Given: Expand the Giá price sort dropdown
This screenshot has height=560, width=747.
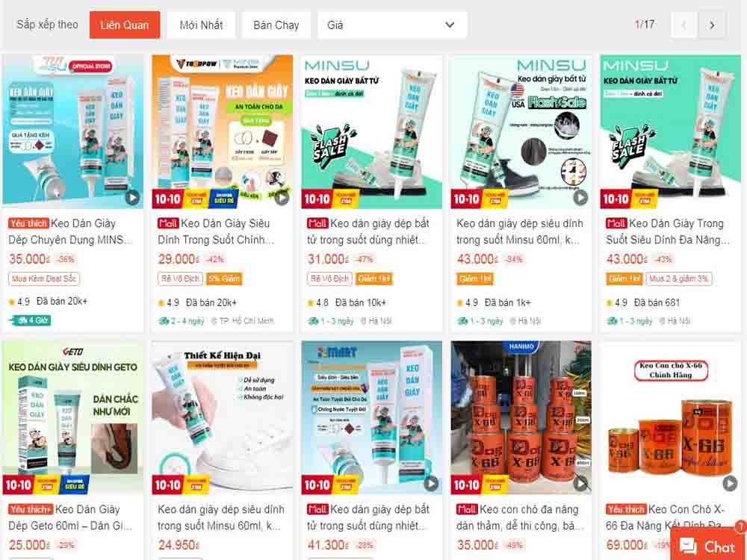Looking at the screenshot, I should click(x=392, y=25).
